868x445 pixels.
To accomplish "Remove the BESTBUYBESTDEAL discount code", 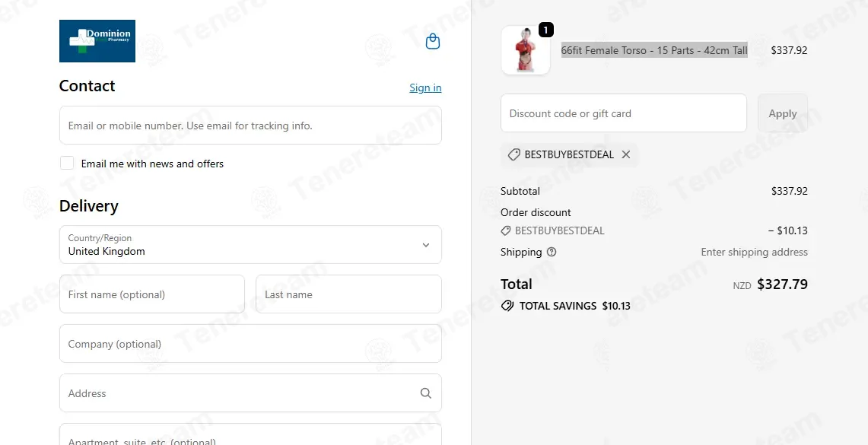I will pyautogui.click(x=626, y=154).
